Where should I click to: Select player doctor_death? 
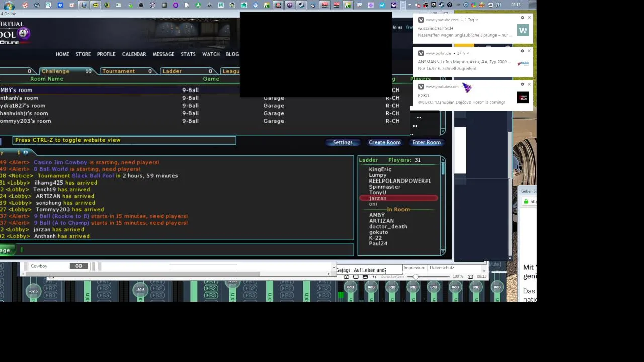(388, 226)
